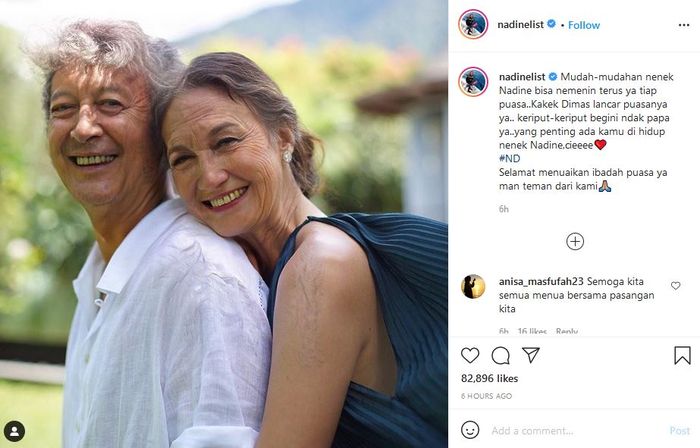Open the emoji picker in the comment box

click(x=471, y=431)
